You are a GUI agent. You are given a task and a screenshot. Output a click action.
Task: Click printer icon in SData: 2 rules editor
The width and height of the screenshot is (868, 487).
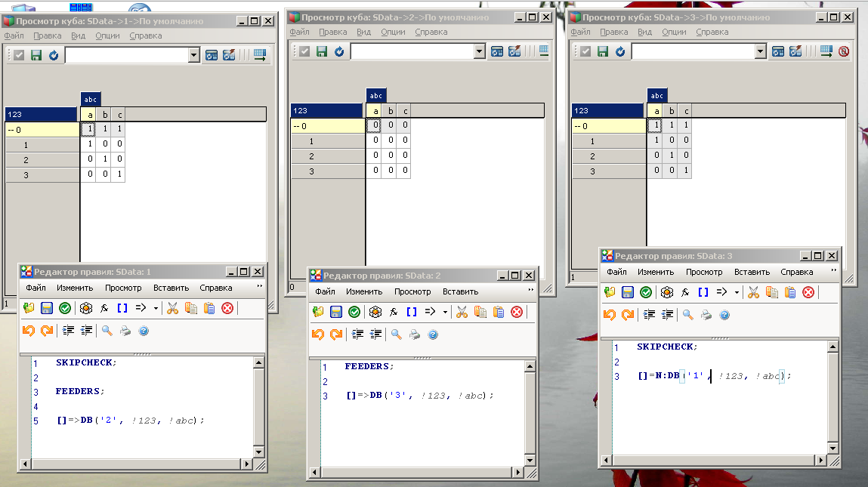click(415, 334)
